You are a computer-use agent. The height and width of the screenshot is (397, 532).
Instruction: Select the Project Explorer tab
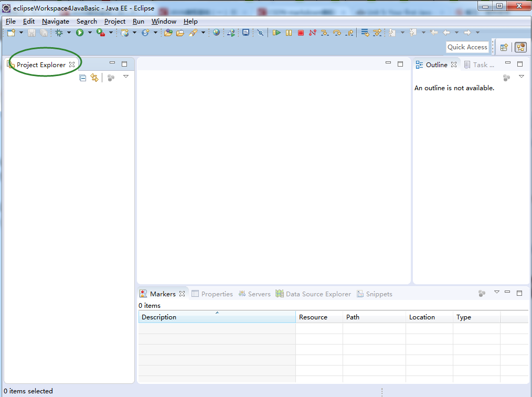coord(41,65)
